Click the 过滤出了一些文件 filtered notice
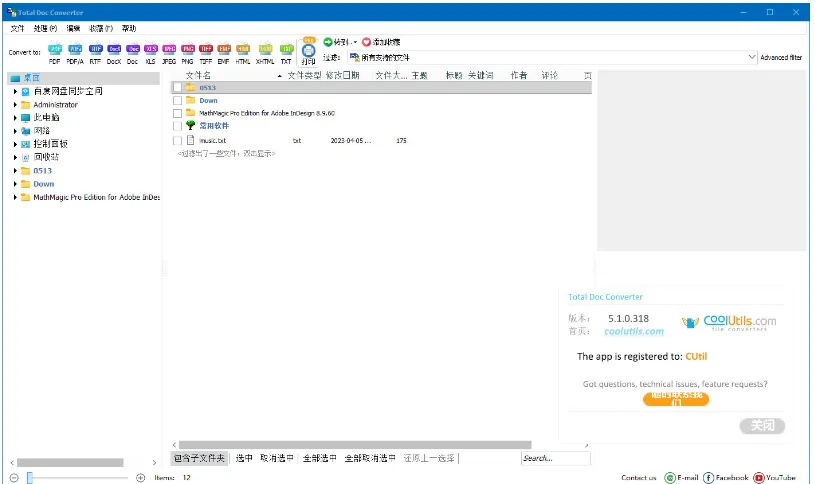The image size is (815, 484). pyautogui.click(x=226, y=153)
